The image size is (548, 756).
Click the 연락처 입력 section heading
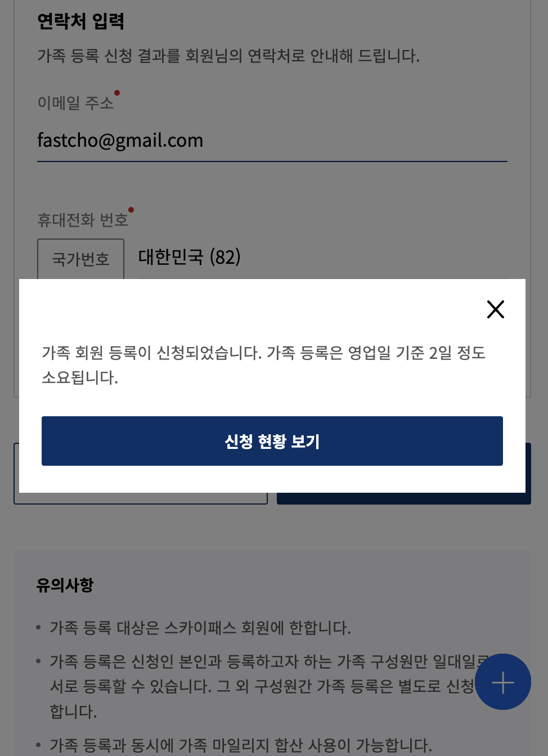[80, 21]
